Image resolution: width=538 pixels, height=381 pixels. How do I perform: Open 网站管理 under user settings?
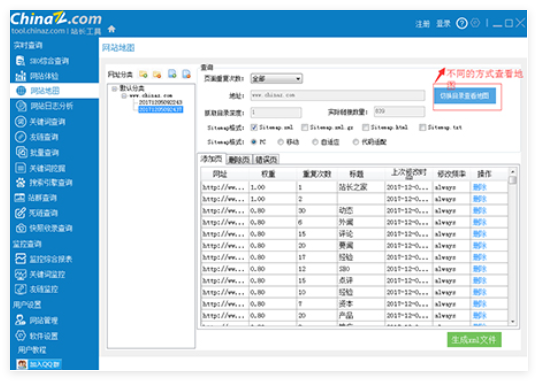[37, 320]
